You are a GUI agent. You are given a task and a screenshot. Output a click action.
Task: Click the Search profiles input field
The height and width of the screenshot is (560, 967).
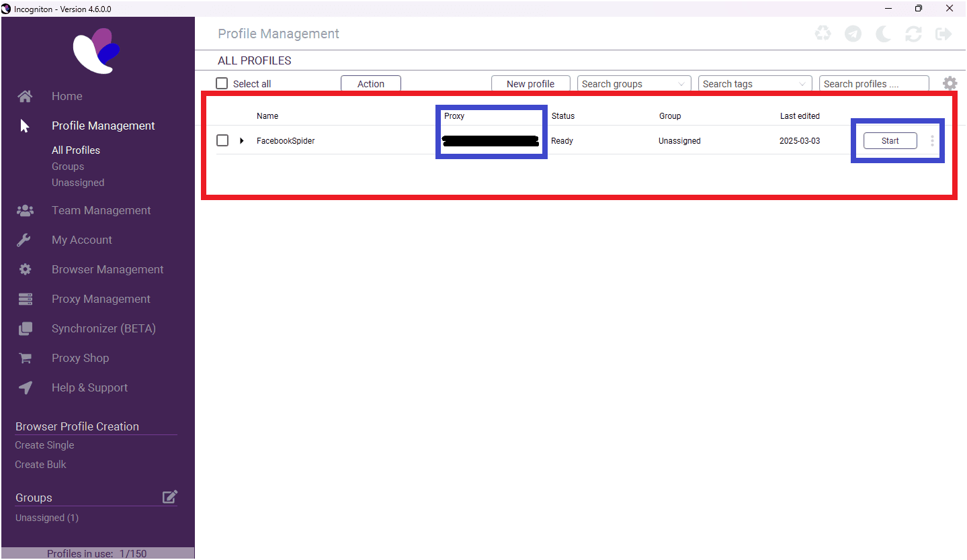pyautogui.click(x=874, y=84)
